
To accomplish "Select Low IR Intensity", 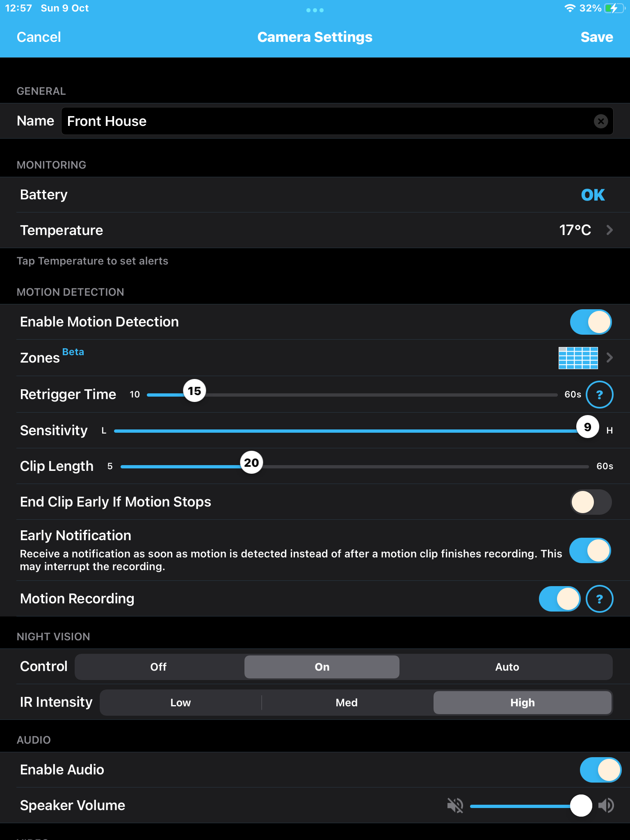I will pyautogui.click(x=180, y=703).
